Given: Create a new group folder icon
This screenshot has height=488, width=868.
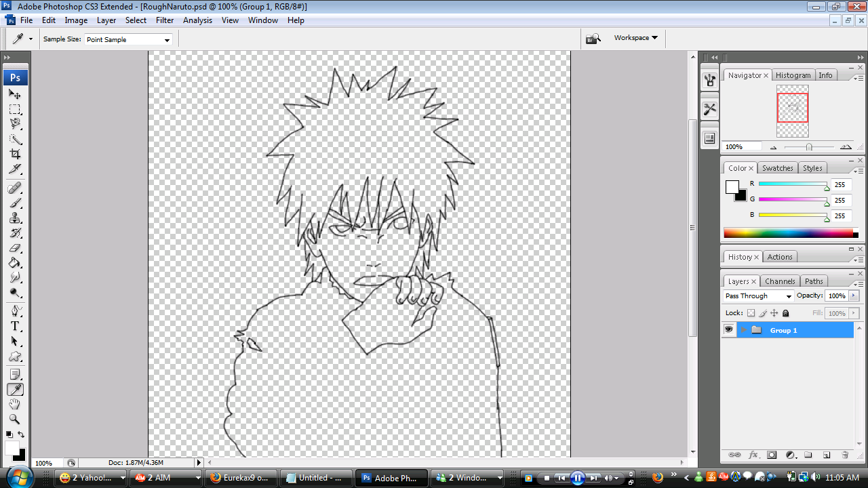Looking at the screenshot, I should [x=808, y=455].
